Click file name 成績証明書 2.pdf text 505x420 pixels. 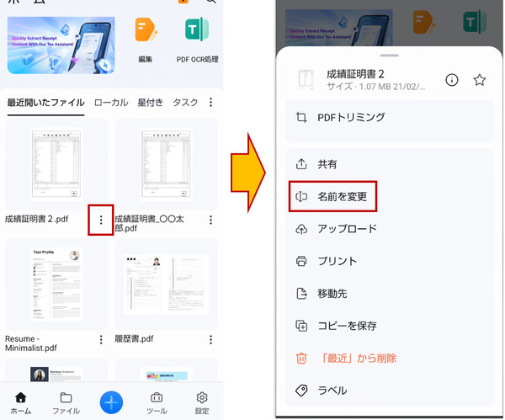(37, 220)
